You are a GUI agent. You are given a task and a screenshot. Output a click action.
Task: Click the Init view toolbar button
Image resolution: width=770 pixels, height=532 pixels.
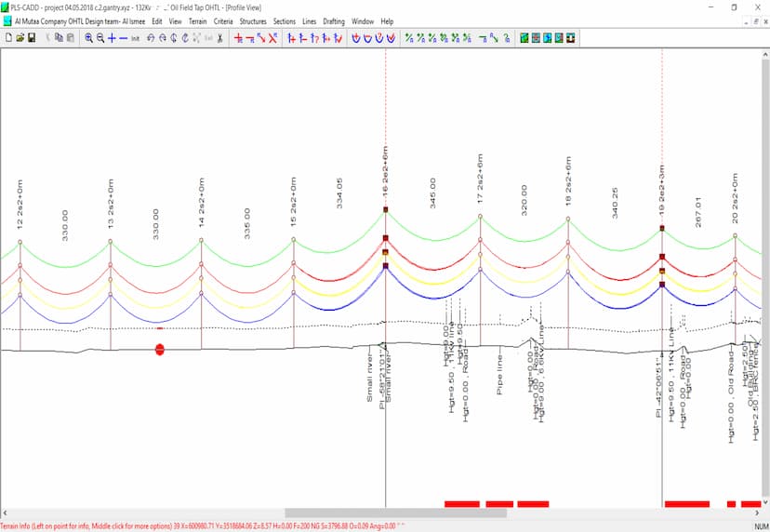click(x=135, y=38)
